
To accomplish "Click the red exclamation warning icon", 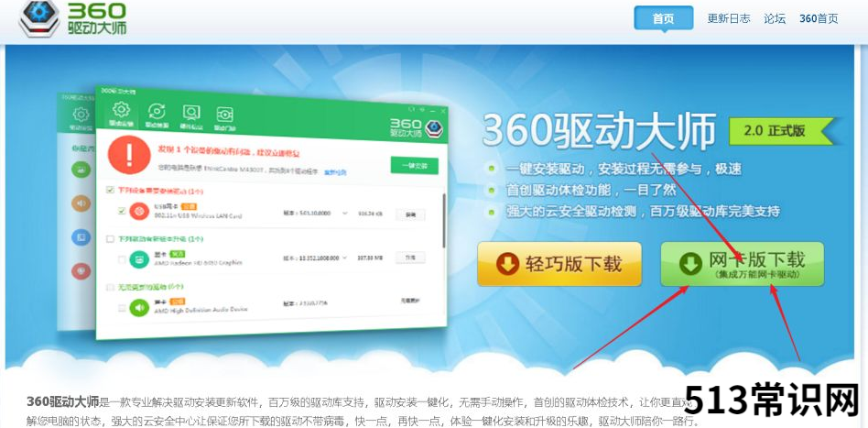I will tap(129, 155).
